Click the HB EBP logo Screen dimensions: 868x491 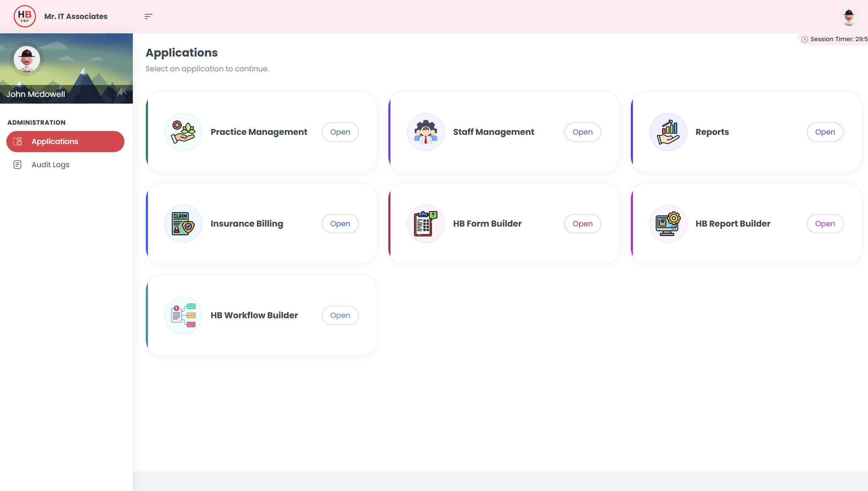25,16
